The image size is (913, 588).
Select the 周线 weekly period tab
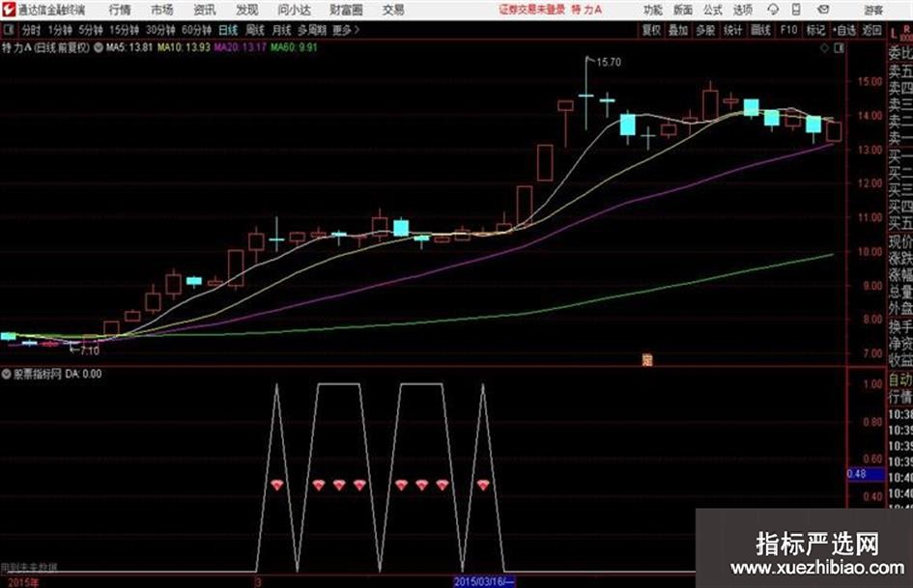254,30
